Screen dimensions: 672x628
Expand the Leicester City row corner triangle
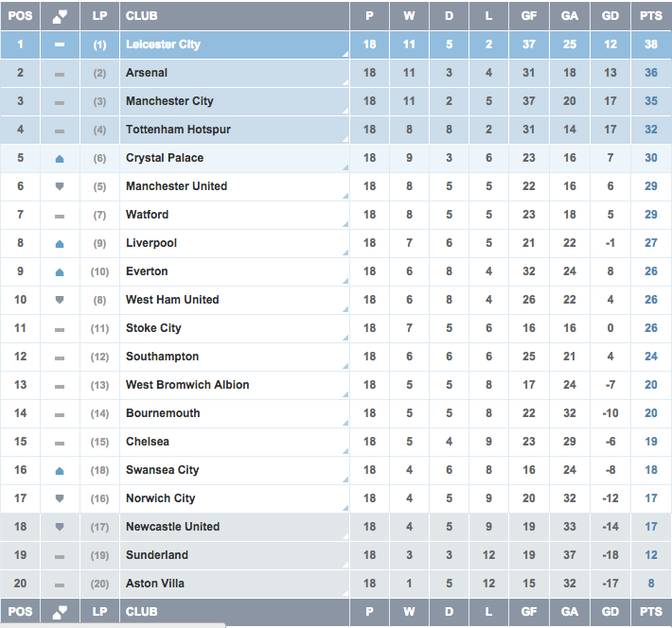point(345,54)
